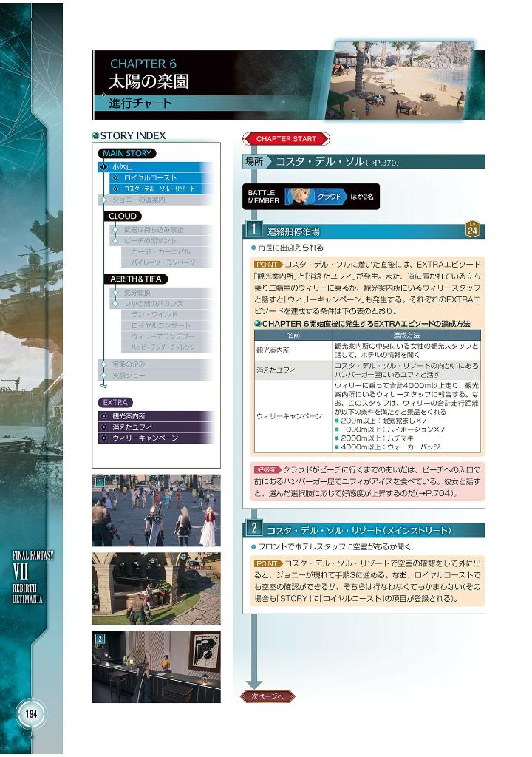
Task: Click the diamond icon beside 小休止
Action: click(x=103, y=167)
